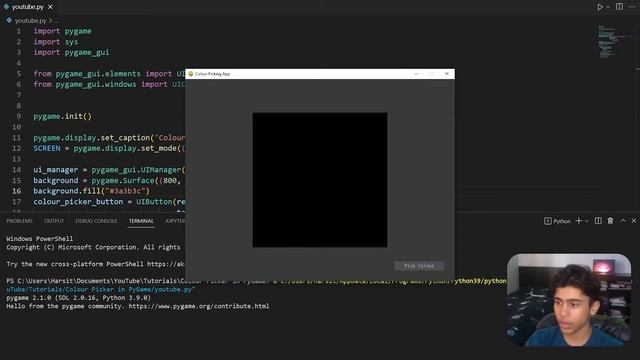The width and height of the screenshot is (640, 360).
Task: Click the python file icon in breadcrumb
Action: 9,20
